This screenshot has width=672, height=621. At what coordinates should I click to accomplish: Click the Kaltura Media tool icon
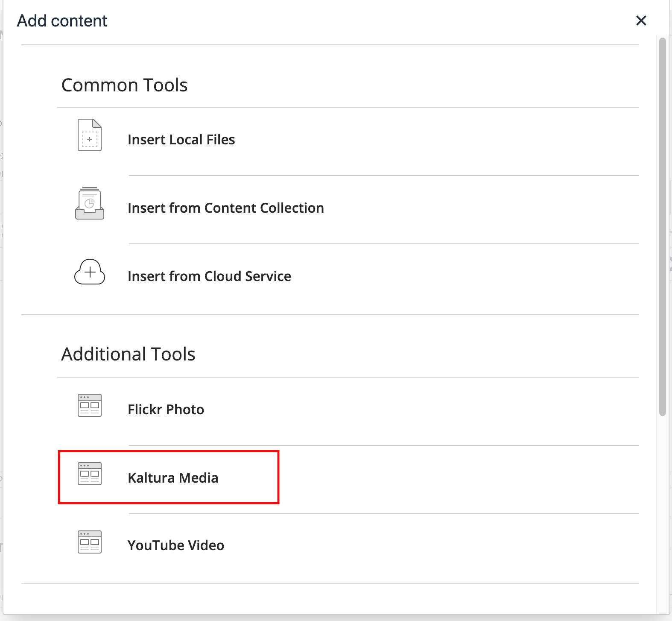coord(90,474)
